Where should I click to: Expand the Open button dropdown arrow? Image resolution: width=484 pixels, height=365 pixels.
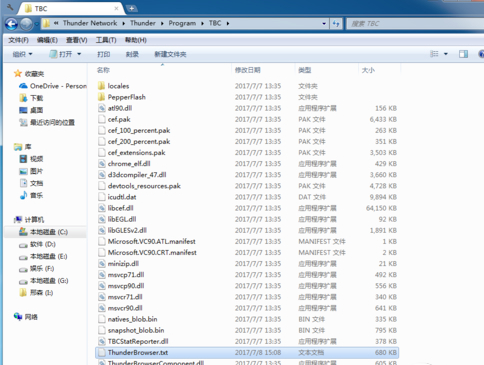(x=79, y=54)
